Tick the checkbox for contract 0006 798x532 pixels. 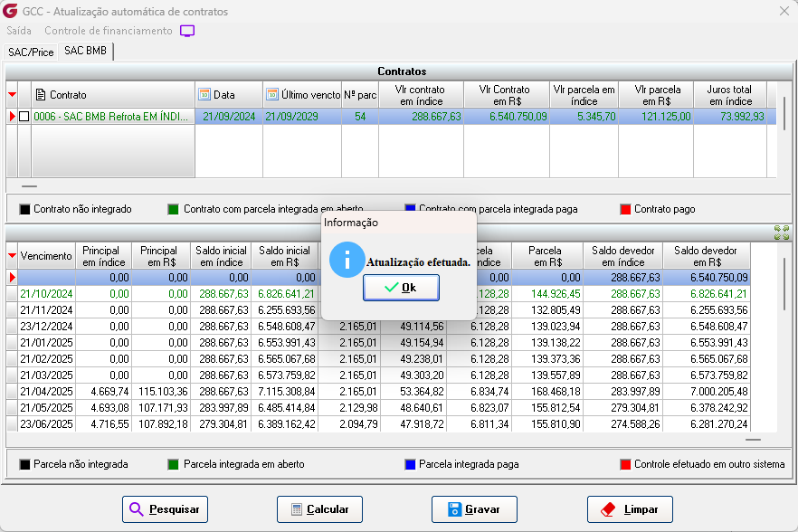click(x=24, y=117)
